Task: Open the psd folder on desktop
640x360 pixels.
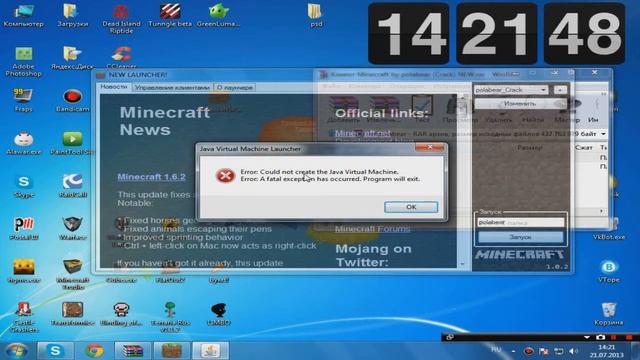Action: (316, 16)
